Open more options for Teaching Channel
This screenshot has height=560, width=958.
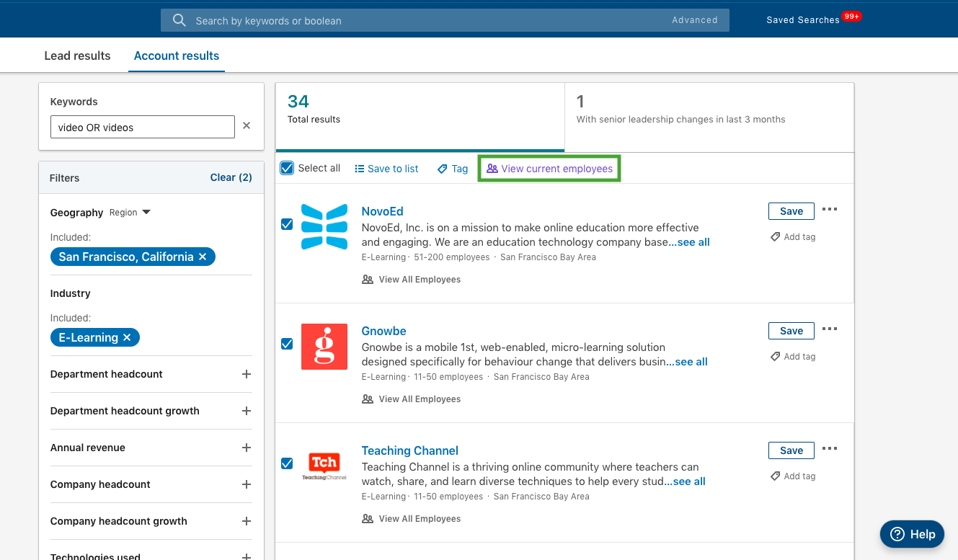pos(830,449)
